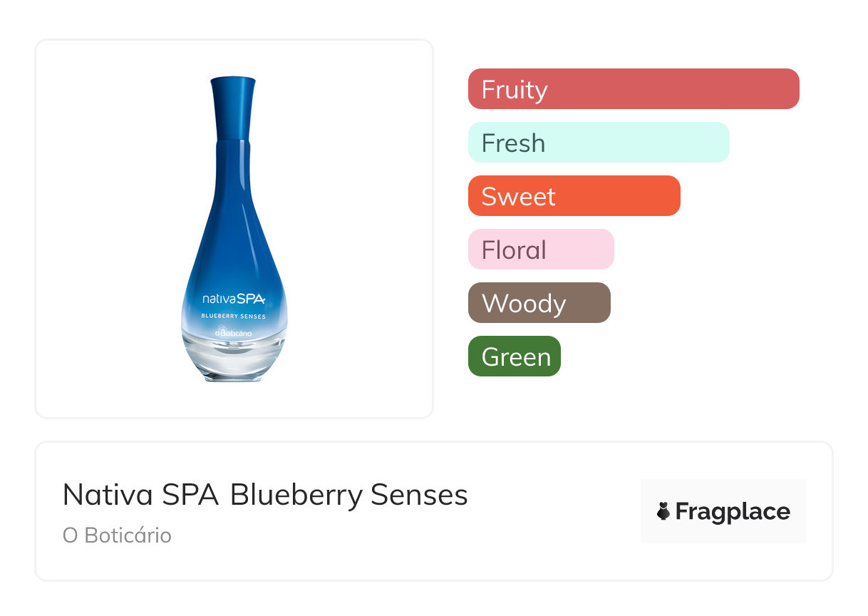Select the Fresh accord bar
The image size is (868, 616).
(x=599, y=143)
